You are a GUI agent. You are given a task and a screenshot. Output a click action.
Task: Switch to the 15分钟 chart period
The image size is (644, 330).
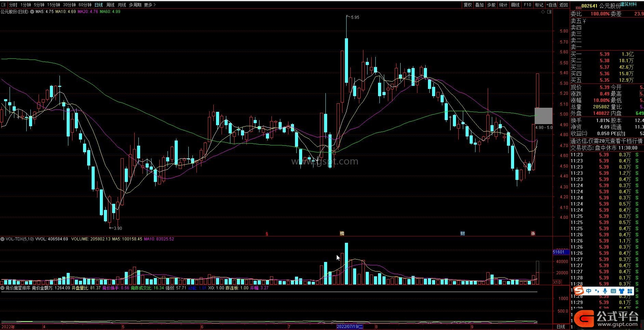(53, 5)
